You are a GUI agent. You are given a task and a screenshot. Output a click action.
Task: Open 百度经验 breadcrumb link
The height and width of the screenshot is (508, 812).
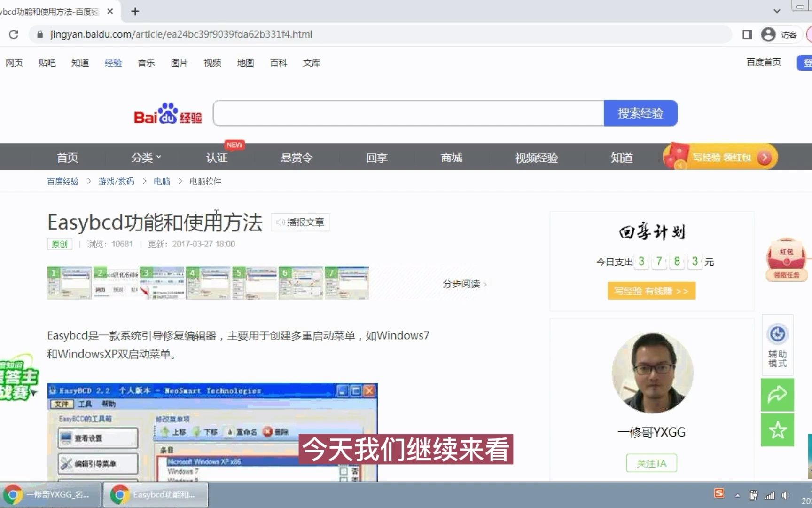click(62, 182)
